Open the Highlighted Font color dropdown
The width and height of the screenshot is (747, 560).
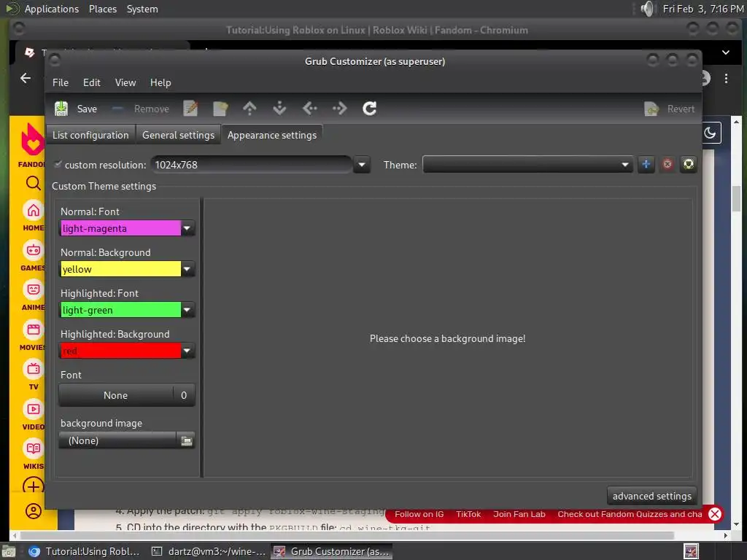[187, 311]
